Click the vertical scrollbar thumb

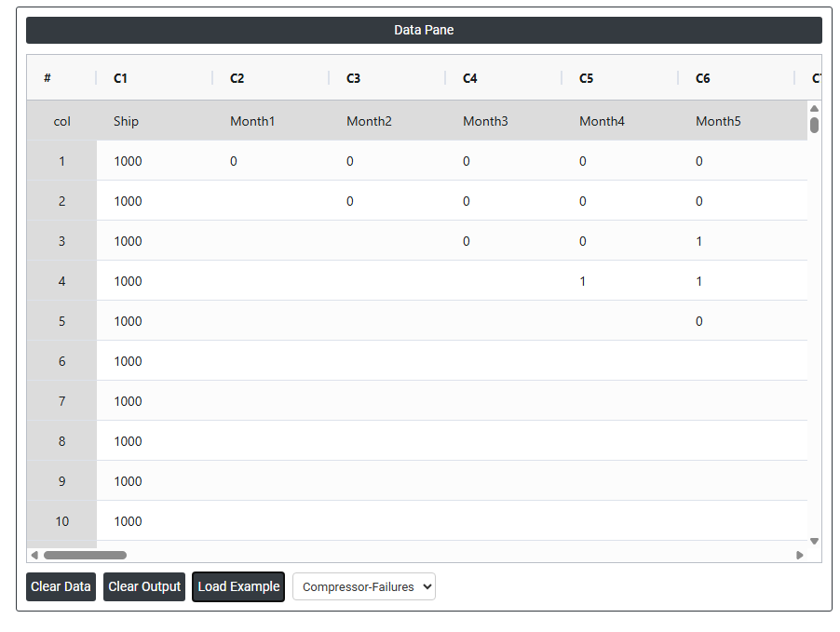point(814,125)
